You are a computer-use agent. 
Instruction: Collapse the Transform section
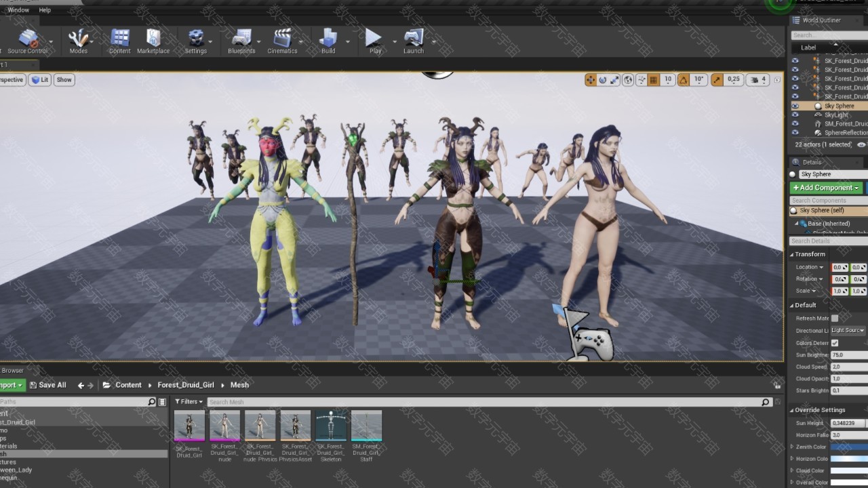(792, 254)
